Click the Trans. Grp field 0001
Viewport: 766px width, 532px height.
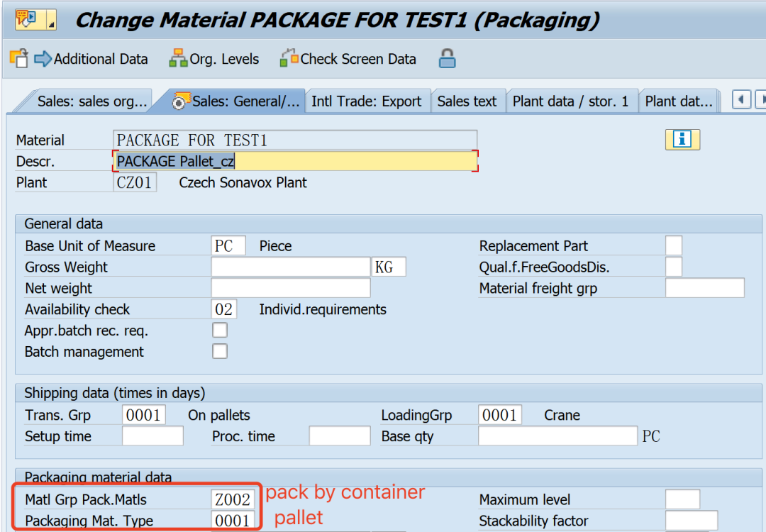(143, 415)
